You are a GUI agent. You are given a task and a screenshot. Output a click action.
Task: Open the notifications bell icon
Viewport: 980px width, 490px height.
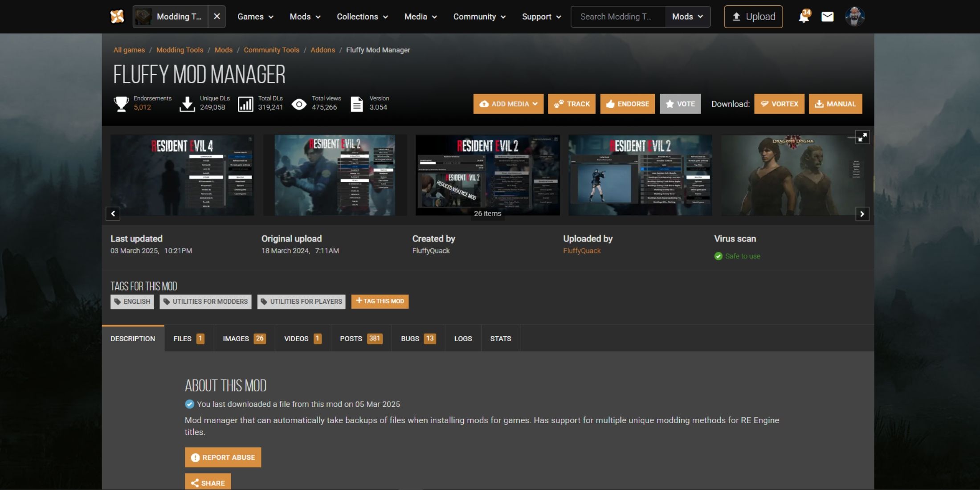pos(804,17)
